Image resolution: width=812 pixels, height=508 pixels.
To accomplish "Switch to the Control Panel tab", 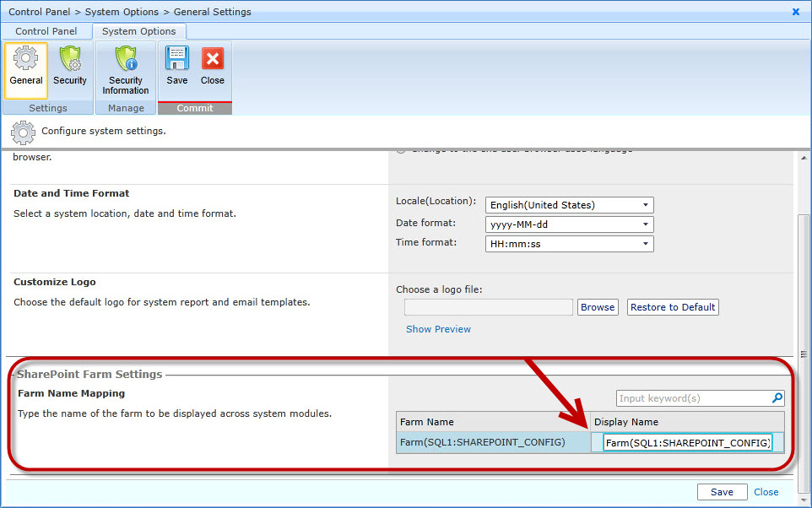I will (46, 31).
